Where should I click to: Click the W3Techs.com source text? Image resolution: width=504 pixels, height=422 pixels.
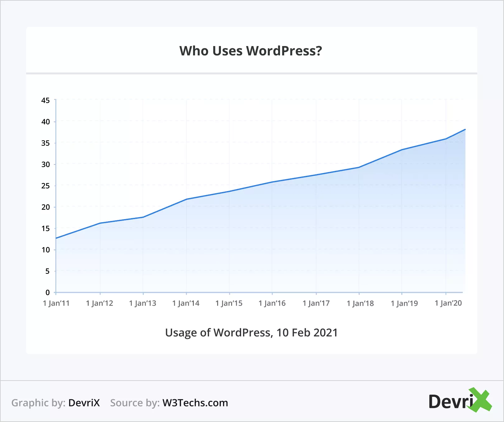(x=195, y=403)
